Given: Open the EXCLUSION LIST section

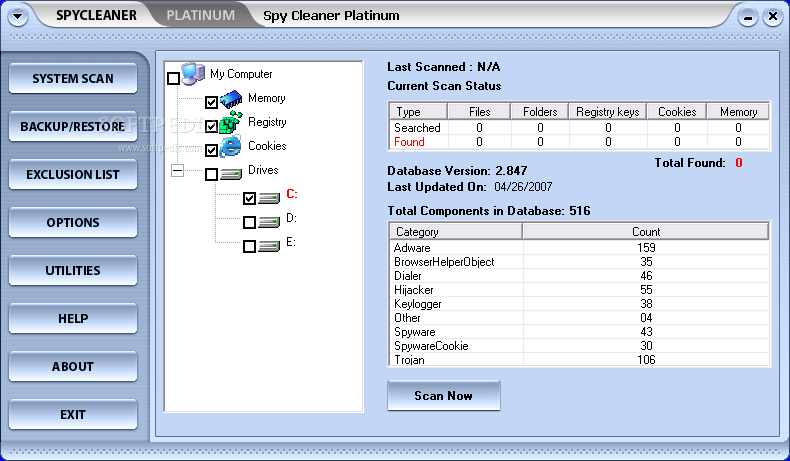Looking at the screenshot, I should (73, 174).
